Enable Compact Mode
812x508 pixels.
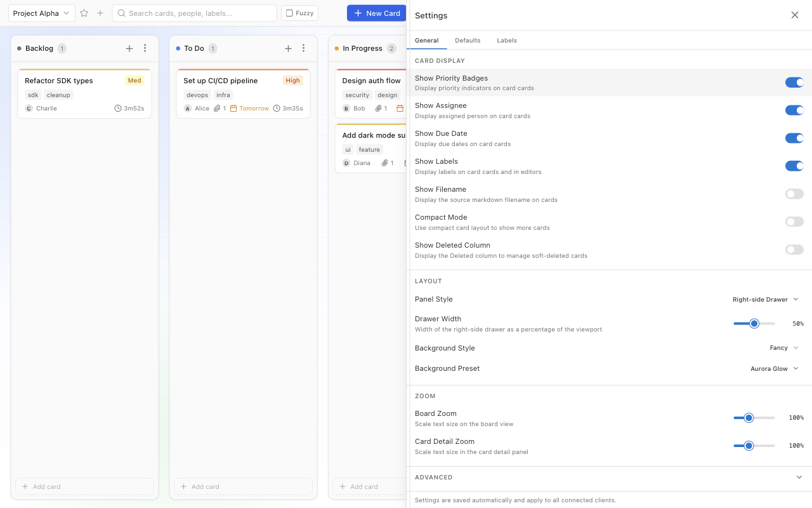pos(794,222)
